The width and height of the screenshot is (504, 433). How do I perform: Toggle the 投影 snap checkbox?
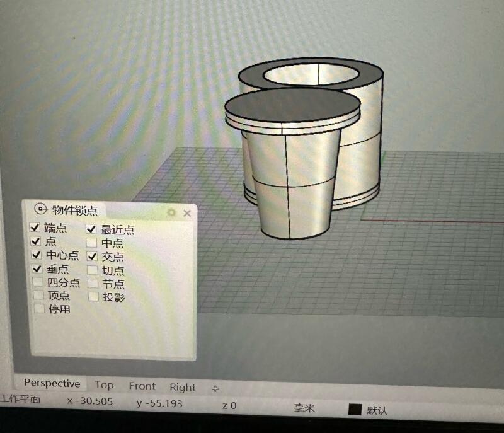point(93,296)
